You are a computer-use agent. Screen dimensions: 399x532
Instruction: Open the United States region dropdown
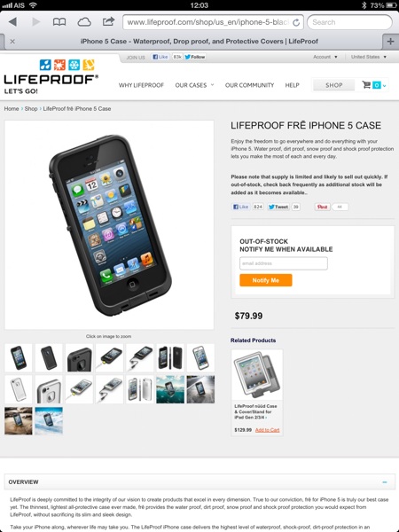pos(369,57)
